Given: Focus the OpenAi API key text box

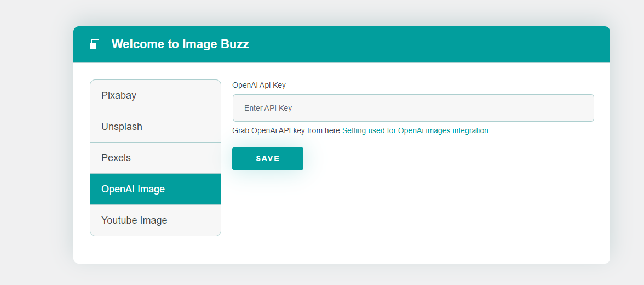Looking at the screenshot, I should [x=413, y=108].
